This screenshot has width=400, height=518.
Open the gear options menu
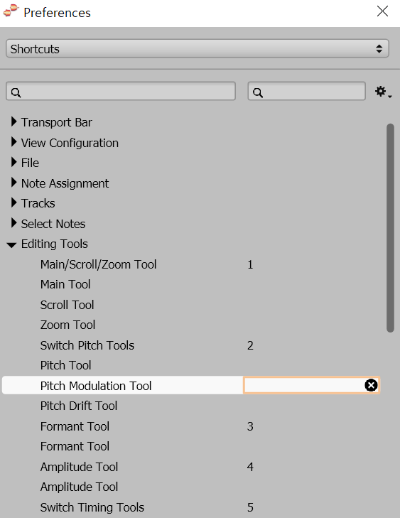pyautogui.click(x=383, y=92)
